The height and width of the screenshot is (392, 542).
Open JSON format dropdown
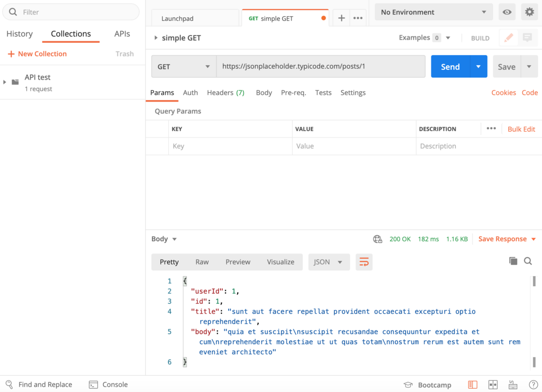tap(329, 262)
